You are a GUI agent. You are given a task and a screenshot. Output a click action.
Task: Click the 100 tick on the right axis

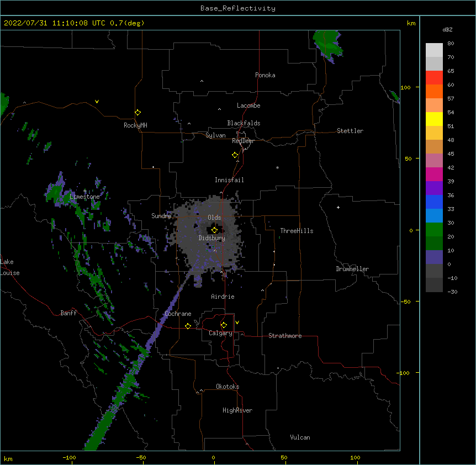[x=405, y=87]
